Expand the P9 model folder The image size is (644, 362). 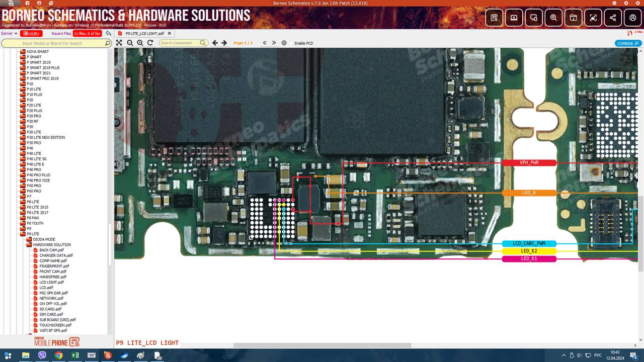coord(23,229)
